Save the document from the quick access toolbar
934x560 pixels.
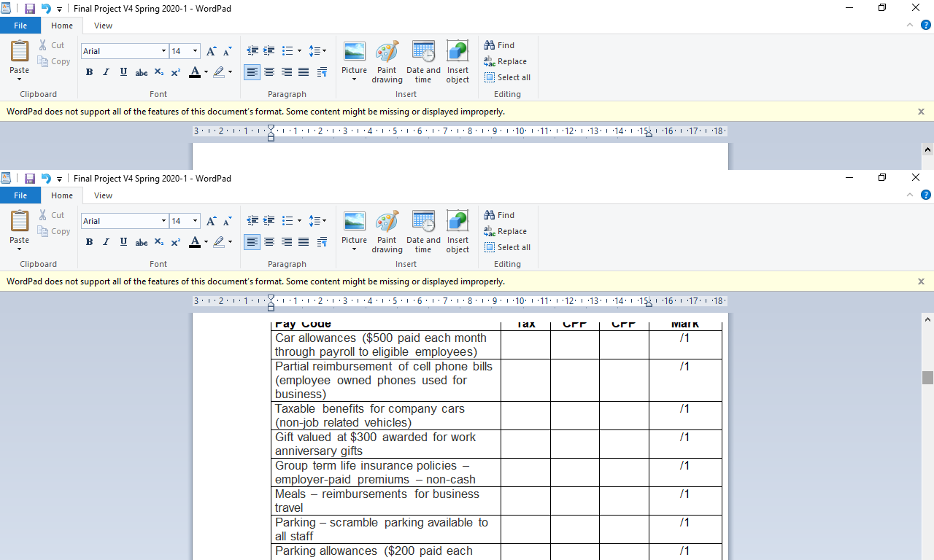(x=30, y=178)
